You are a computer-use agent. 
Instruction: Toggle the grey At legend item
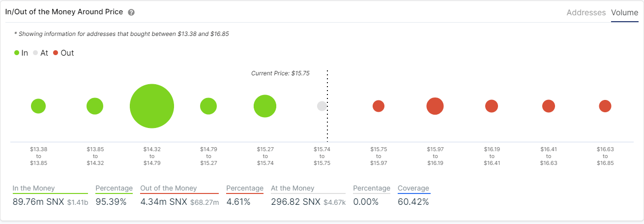point(40,53)
